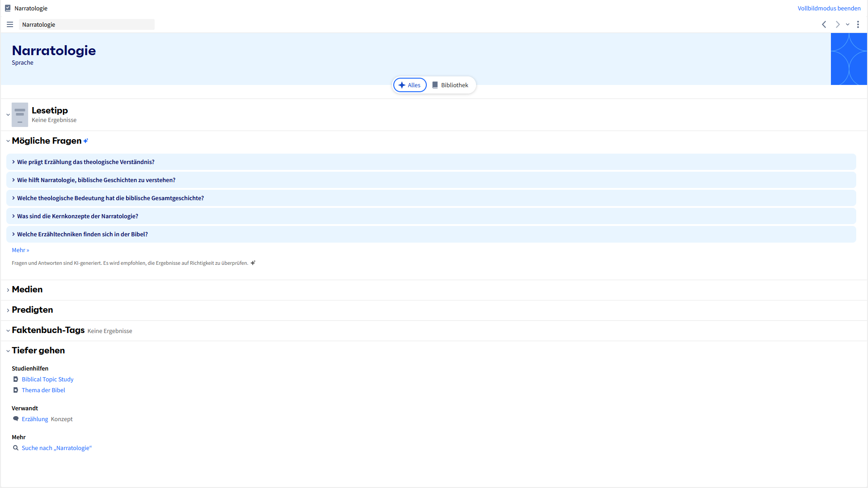Click the sparkle icon after KI-generiert disclaimer
Screen dimensions: 868x488
[253, 263]
